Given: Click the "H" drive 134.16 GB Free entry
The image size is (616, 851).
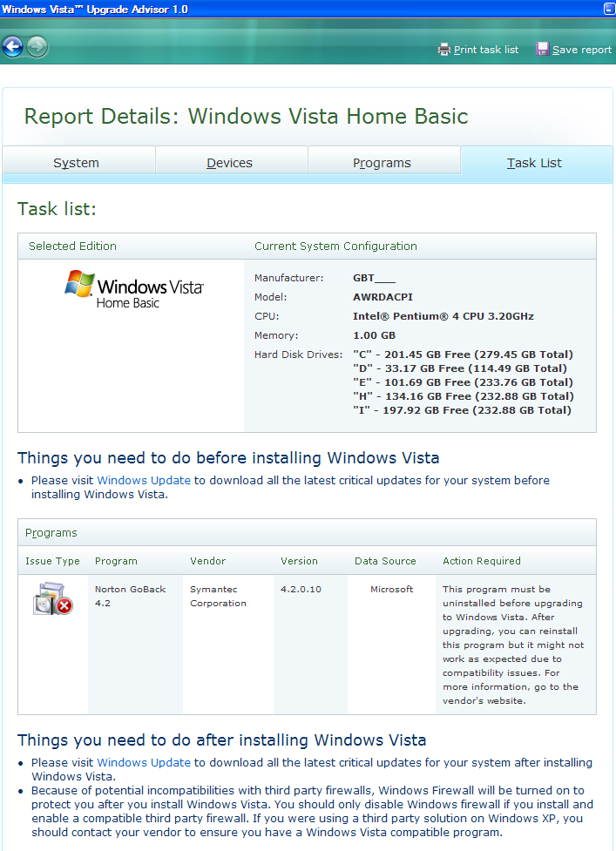Looking at the screenshot, I should [463, 396].
